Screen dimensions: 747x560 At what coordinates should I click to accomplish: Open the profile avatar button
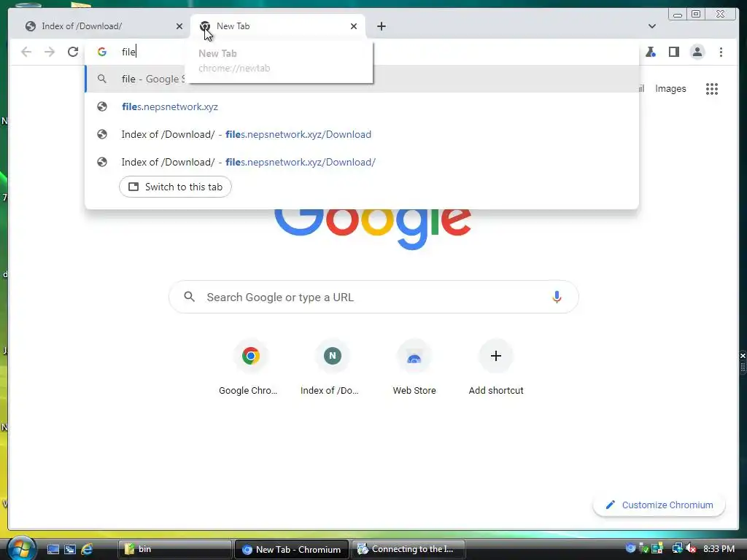coord(697,52)
